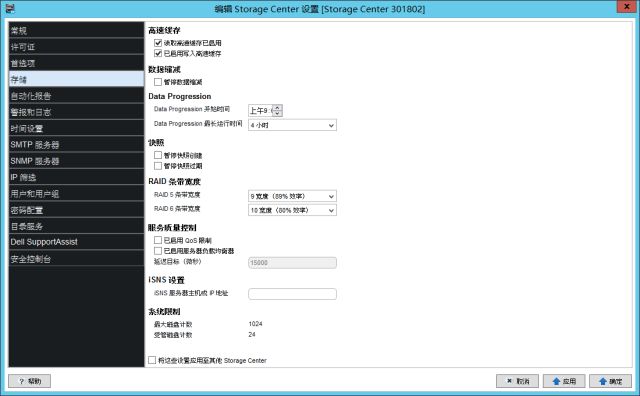Open the RAID 5 stripe width dropdown
The image size is (640, 396).
[x=292, y=196]
